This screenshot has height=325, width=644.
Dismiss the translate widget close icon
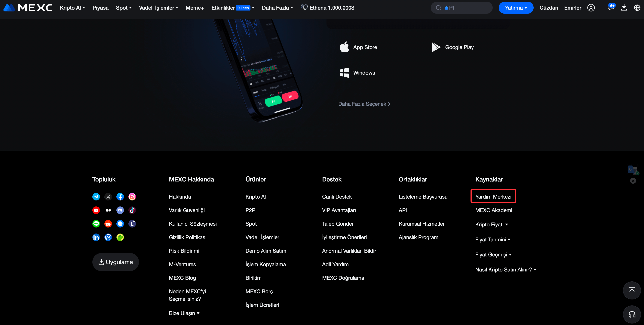(x=633, y=181)
